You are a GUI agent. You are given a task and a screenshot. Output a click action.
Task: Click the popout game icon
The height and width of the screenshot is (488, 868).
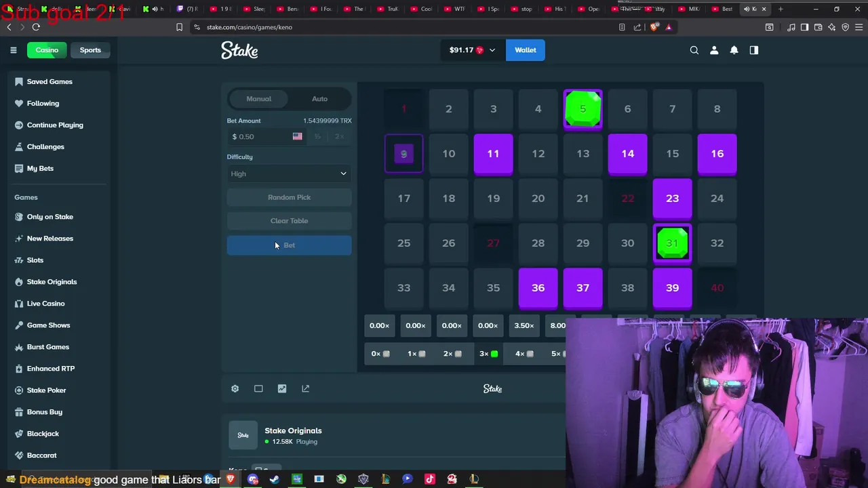[306, 388]
